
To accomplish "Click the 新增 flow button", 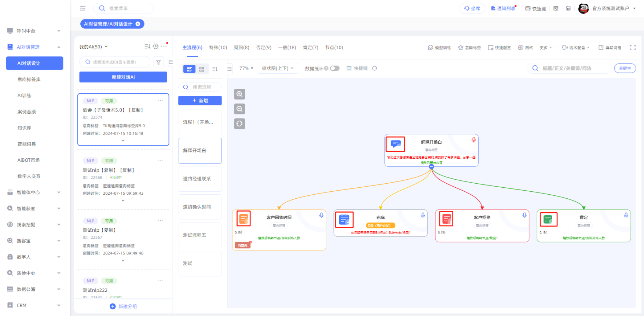I will [x=200, y=100].
